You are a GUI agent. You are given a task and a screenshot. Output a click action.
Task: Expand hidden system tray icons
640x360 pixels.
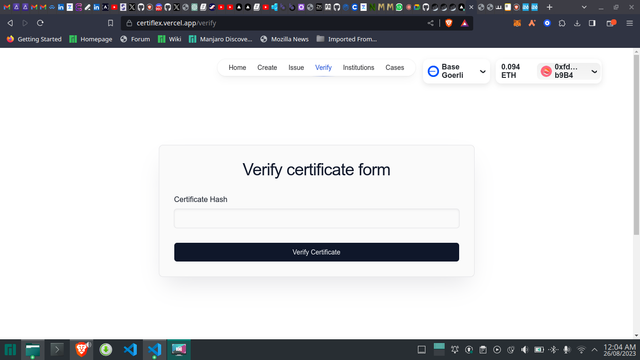point(594,350)
